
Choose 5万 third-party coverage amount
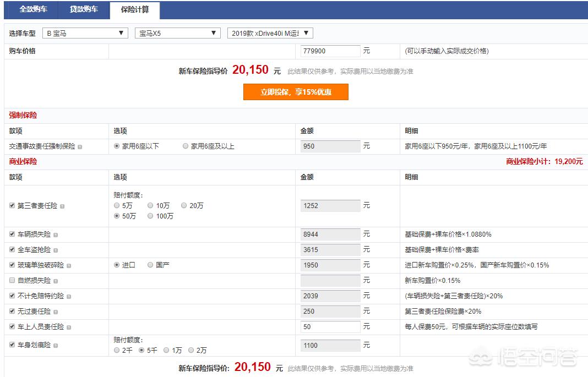point(117,205)
